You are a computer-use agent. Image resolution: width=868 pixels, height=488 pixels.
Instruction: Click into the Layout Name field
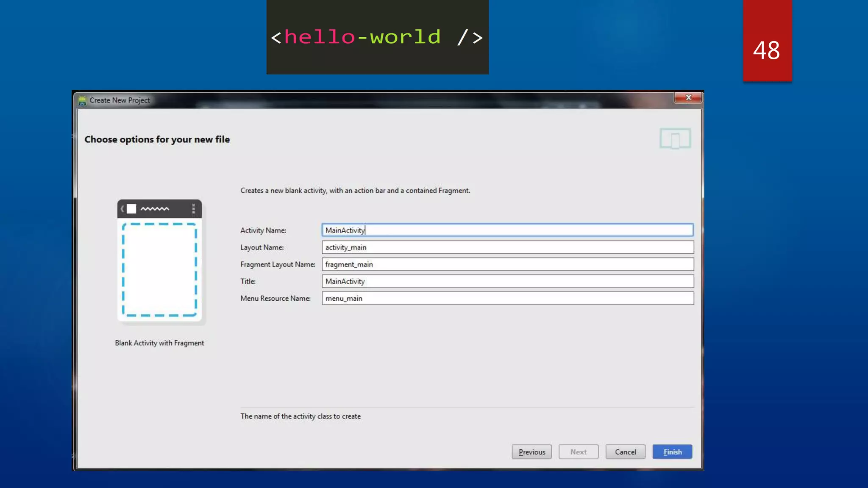tap(507, 247)
